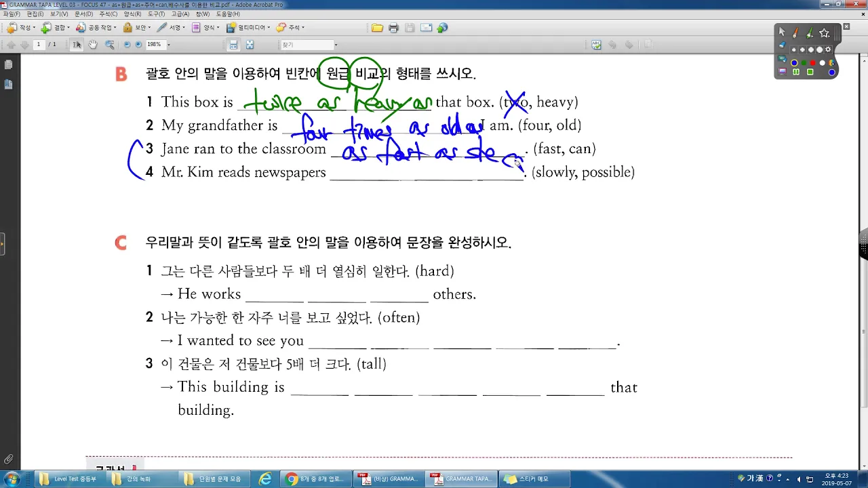Open Level Test 중등부 folder in taskbar
This screenshot has height=488, width=868.
(x=71, y=479)
